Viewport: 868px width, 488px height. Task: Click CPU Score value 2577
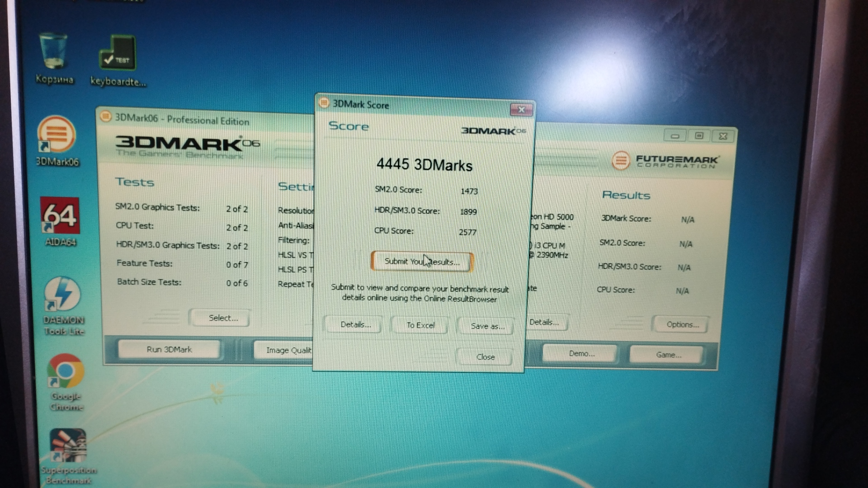pos(467,232)
